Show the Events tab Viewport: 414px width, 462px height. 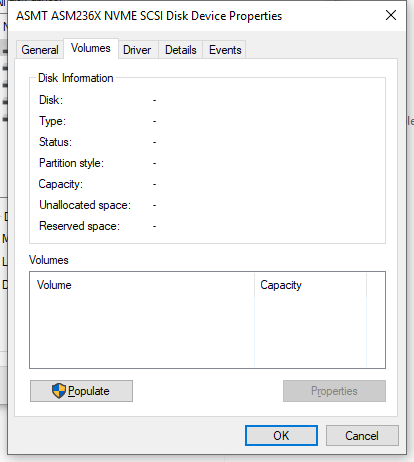(x=225, y=50)
